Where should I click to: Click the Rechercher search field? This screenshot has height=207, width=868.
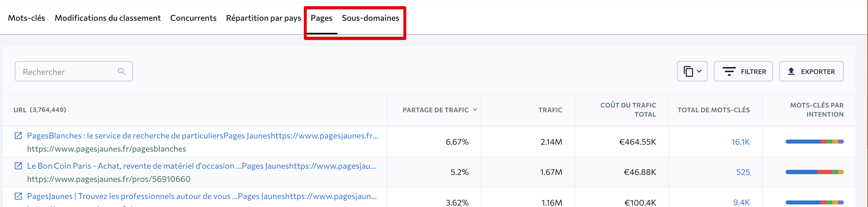74,71
